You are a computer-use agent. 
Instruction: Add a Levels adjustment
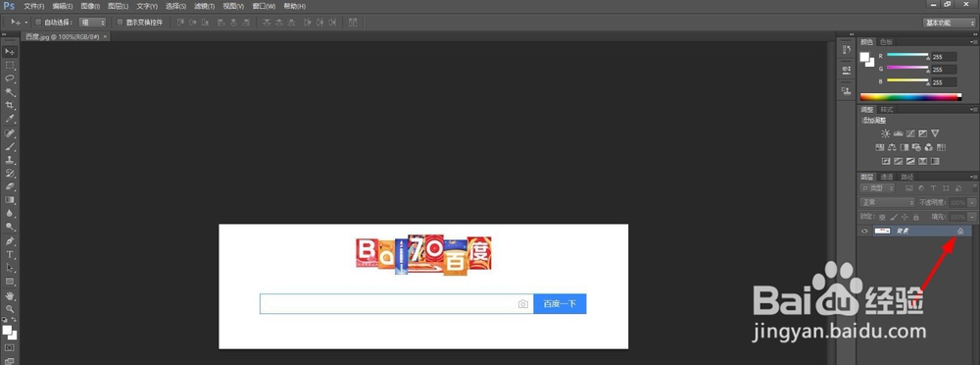pyautogui.click(x=898, y=133)
